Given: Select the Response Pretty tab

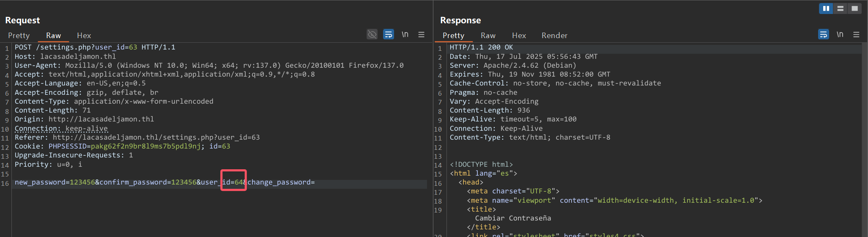Looking at the screenshot, I should tap(453, 36).
